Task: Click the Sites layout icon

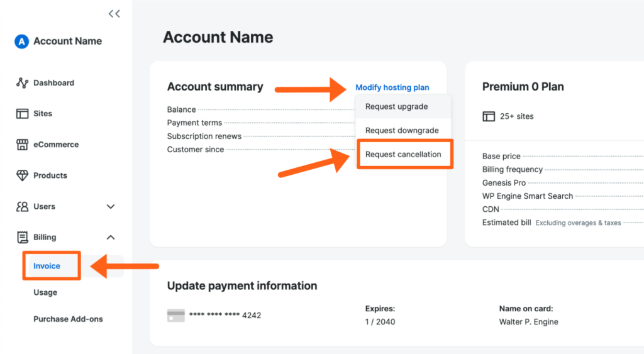Action: tap(23, 114)
